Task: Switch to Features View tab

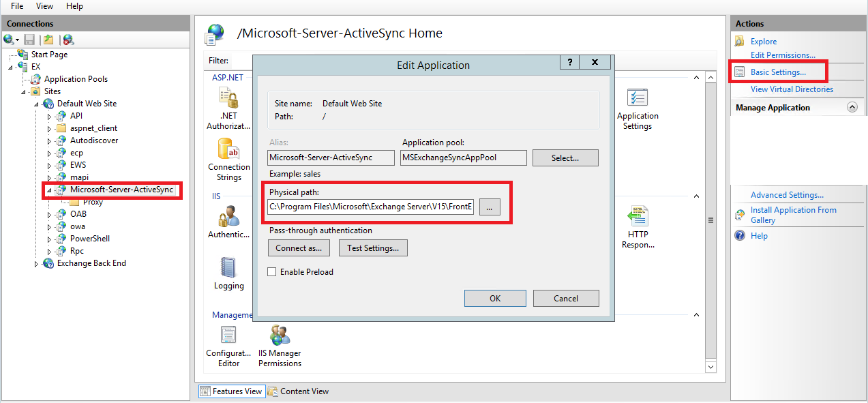Action: [230, 391]
